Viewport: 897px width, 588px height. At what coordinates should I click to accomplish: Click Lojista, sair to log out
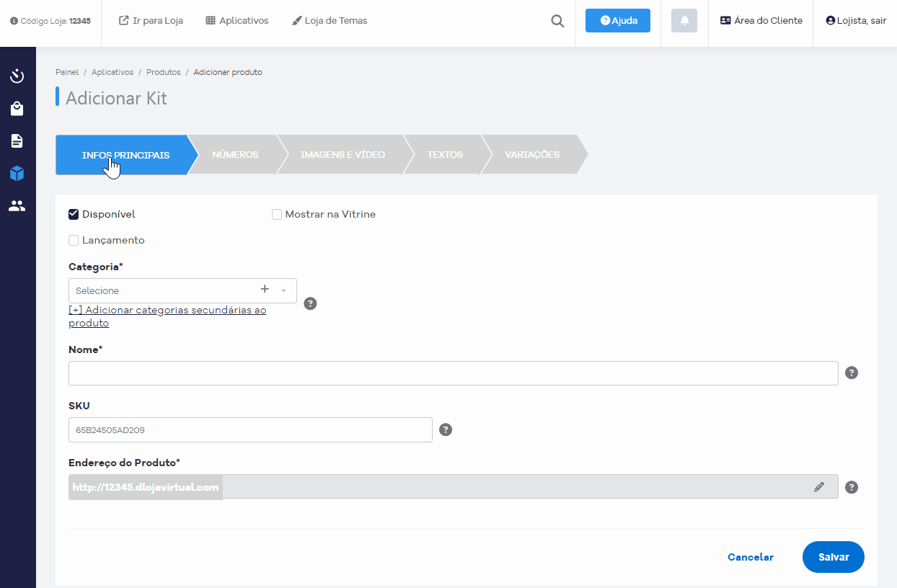856,21
